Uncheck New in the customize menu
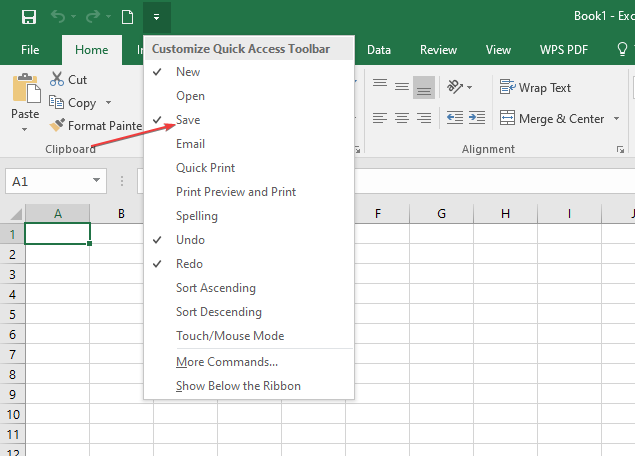 pyautogui.click(x=188, y=72)
